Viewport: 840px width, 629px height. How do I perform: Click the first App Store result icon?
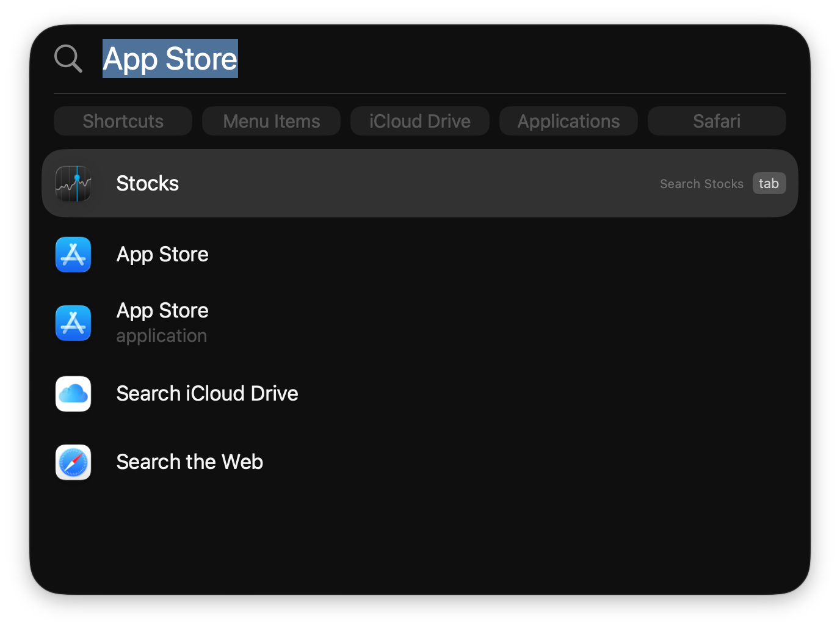(x=73, y=254)
